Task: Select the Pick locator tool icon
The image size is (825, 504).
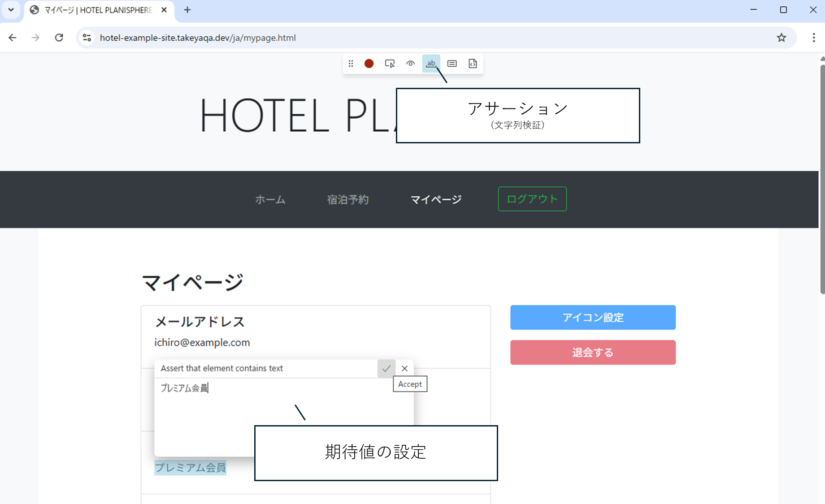Action: pos(390,64)
